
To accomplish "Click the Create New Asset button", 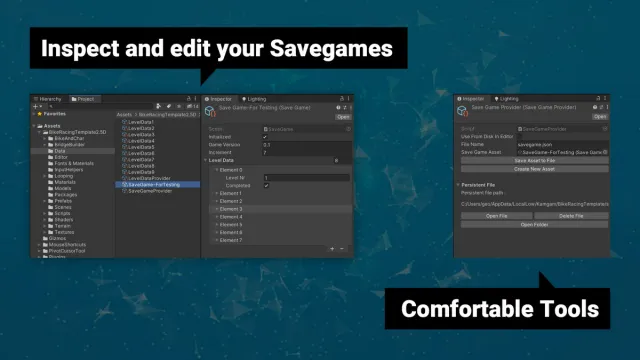I will pos(535,169).
